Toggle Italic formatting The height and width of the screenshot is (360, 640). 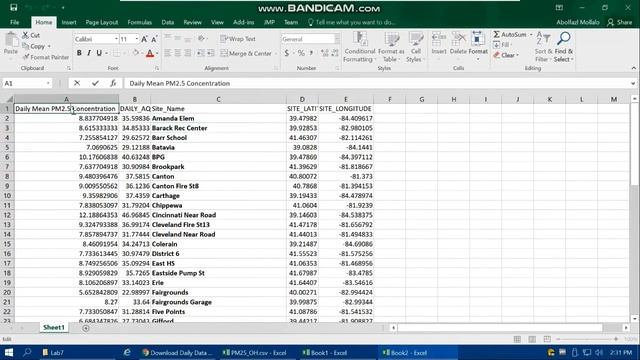pyautogui.click(x=89, y=53)
